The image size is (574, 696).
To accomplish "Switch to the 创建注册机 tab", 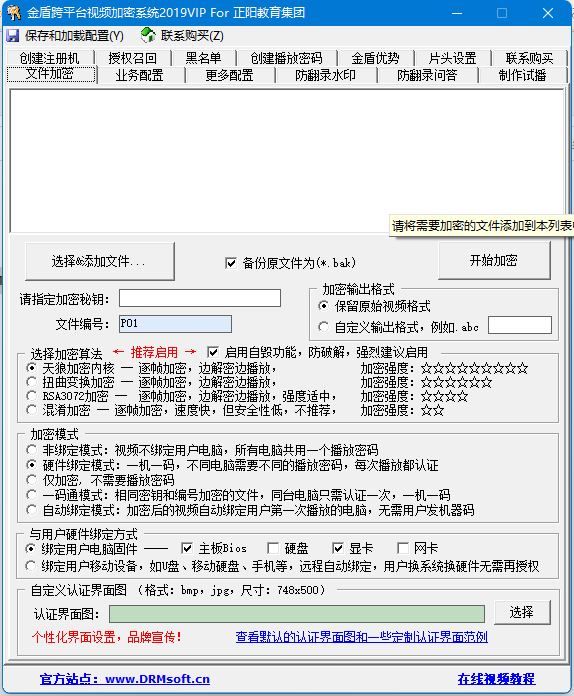I will (x=49, y=58).
